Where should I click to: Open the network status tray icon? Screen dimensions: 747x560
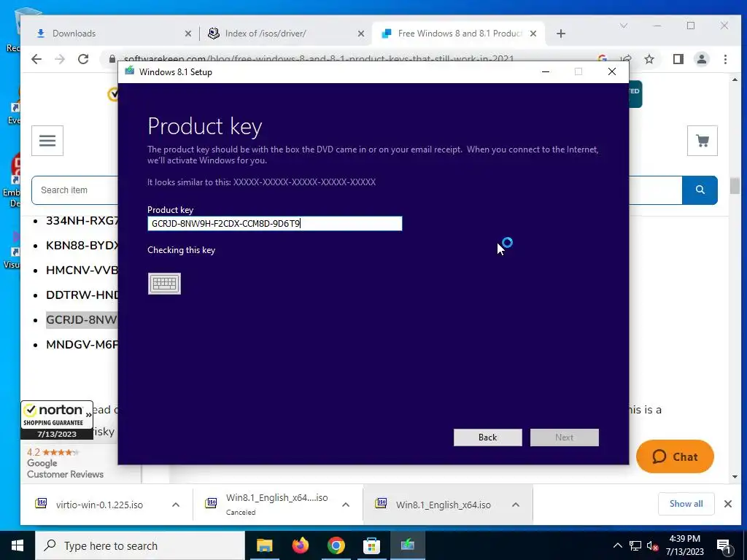tap(635, 545)
